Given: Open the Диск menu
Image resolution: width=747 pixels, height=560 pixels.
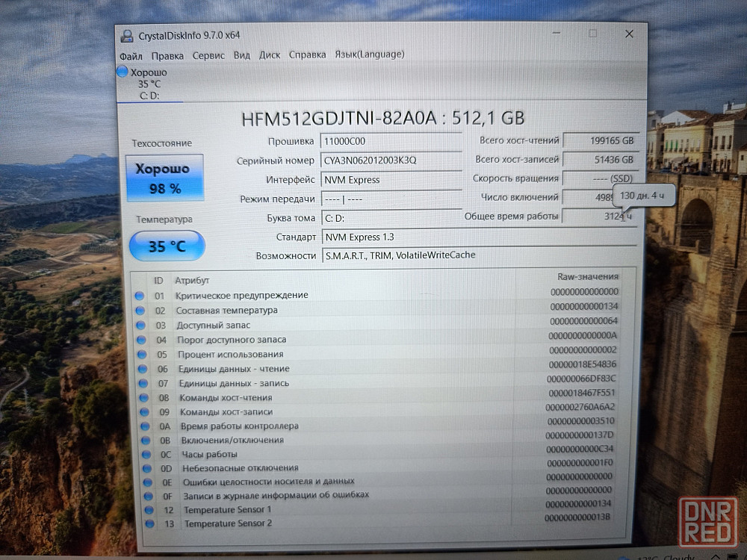Looking at the screenshot, I should (270, 55).
